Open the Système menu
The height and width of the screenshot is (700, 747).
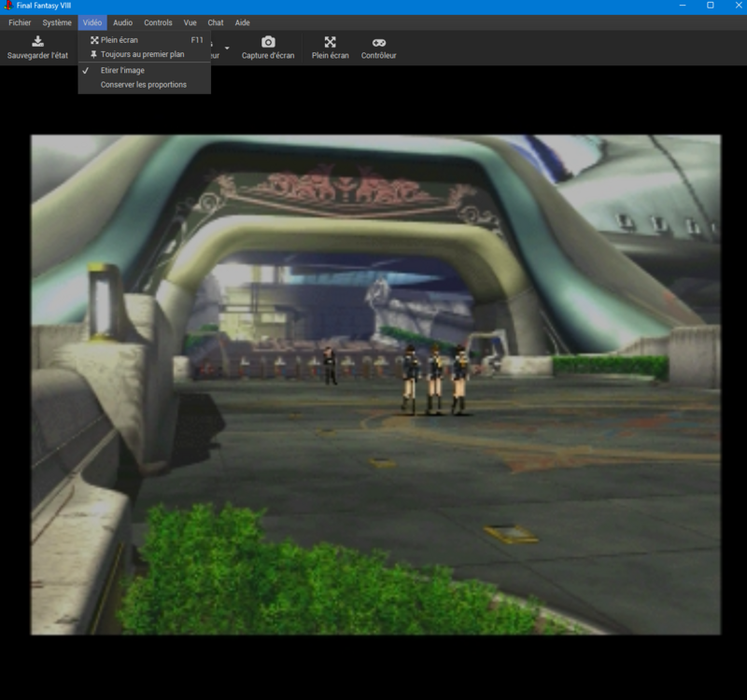(57, 22)
